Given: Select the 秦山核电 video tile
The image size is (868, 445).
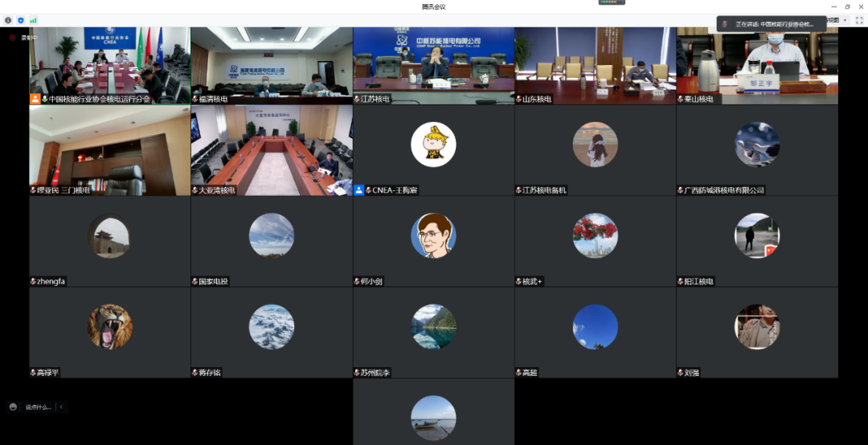Looking at the screenshot, I should pyautogui.click(x=757, y=64).
